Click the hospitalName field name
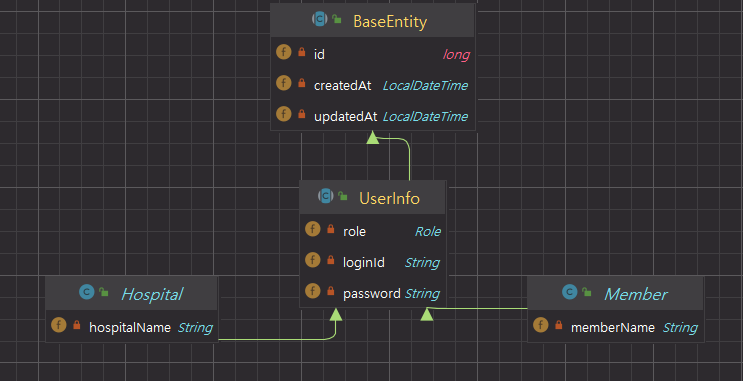The width and height of the screenshot is (743, 381). pyautogui.click(x=130, y=327)
